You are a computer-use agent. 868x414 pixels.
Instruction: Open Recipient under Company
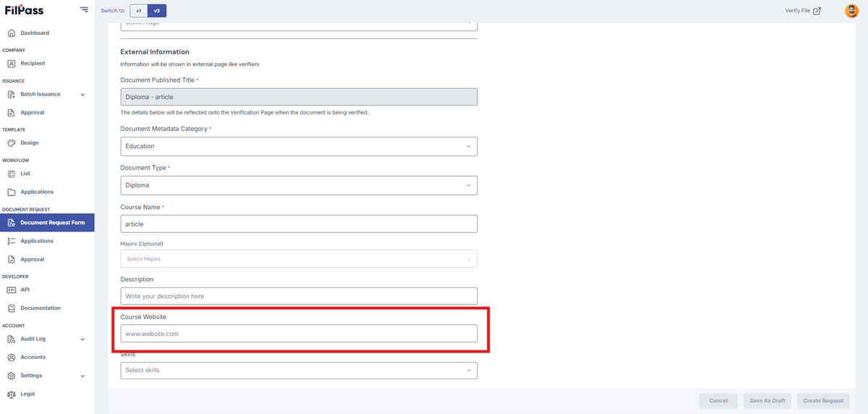pos(33,64)
